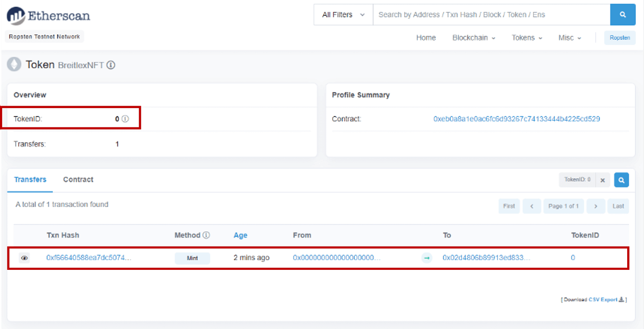The width and height of the screenshot is (644, 329).
Task: Clear the TokenID: 0 filter
Action: [x=603, y=180]
